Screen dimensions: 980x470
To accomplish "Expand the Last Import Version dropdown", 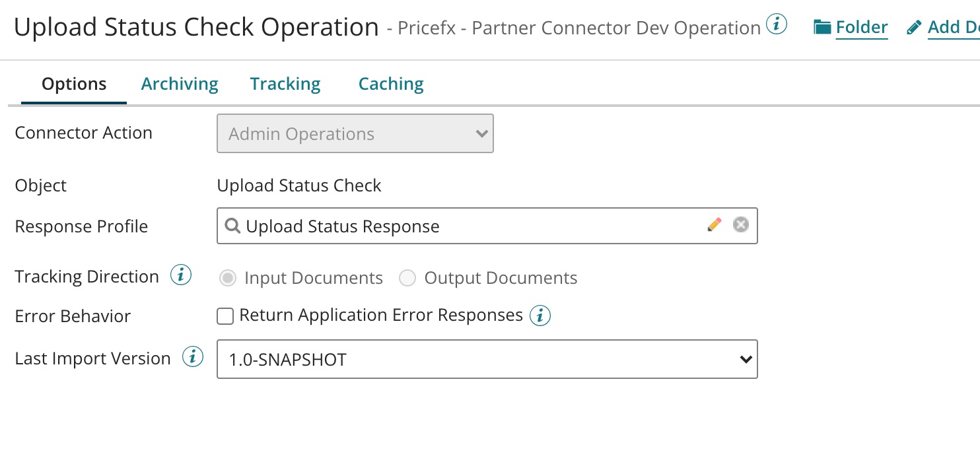I will tap(487, 359).
